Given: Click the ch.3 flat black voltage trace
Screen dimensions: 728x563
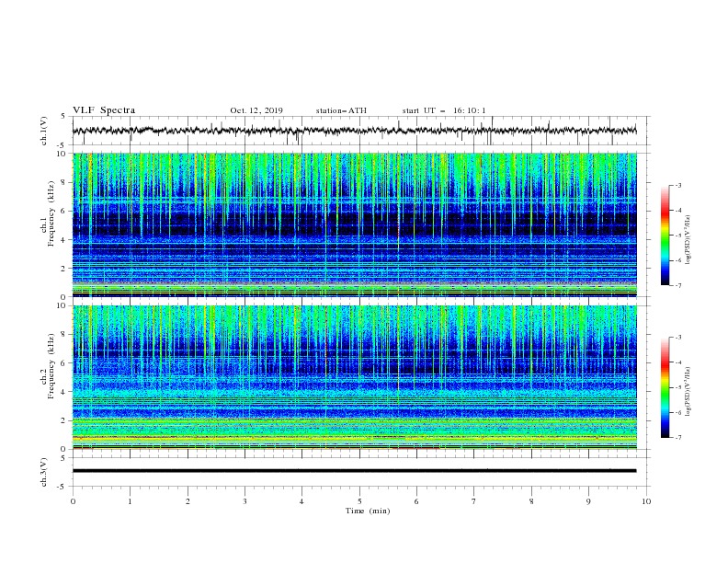Looking at the screenshot, I should point(354,471).
